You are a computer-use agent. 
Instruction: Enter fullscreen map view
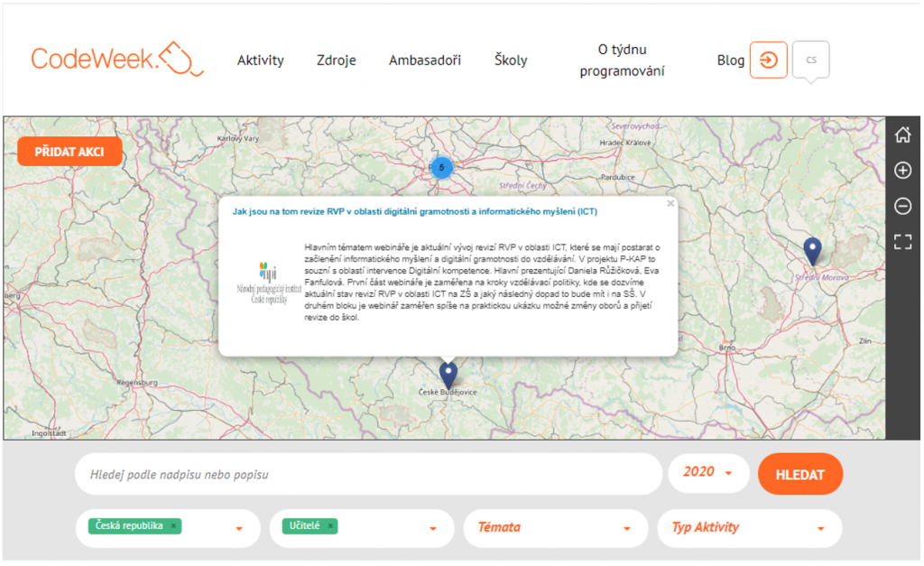[903, 243]
